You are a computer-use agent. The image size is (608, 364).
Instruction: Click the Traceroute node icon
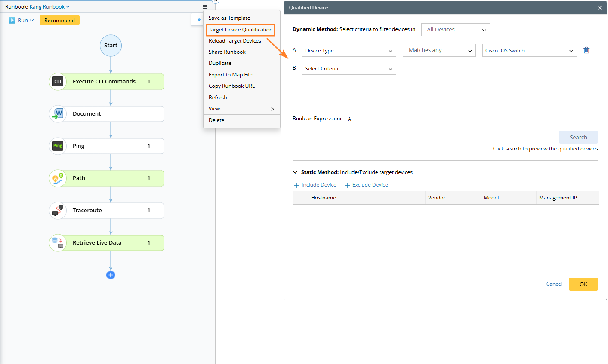[58, 211]
